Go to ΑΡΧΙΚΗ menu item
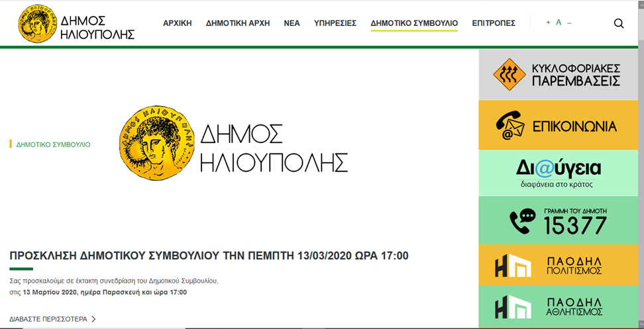The image size is (644, 329). 178,23
